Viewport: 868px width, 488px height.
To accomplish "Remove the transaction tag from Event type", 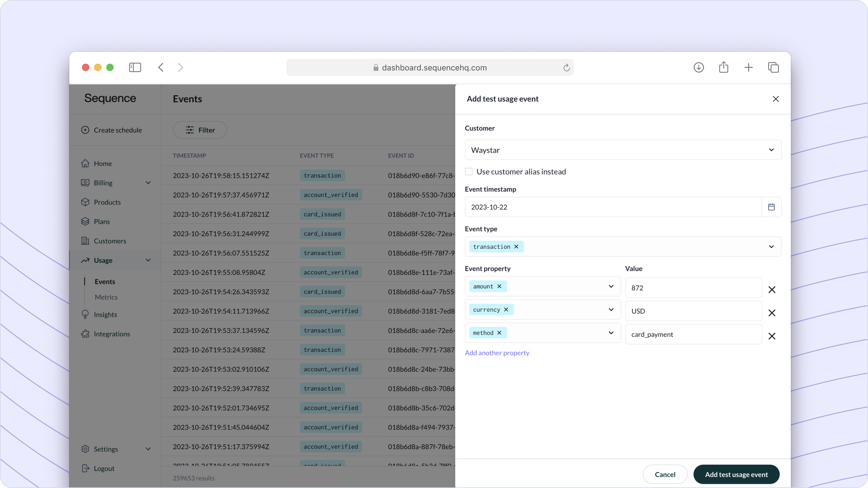I will tap(516, 246).
